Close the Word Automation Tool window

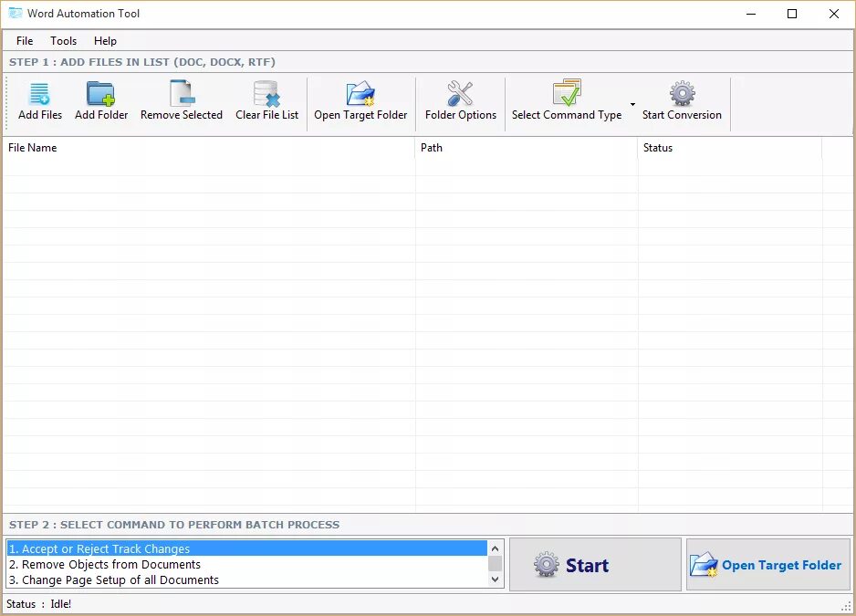tap(833, 14)
